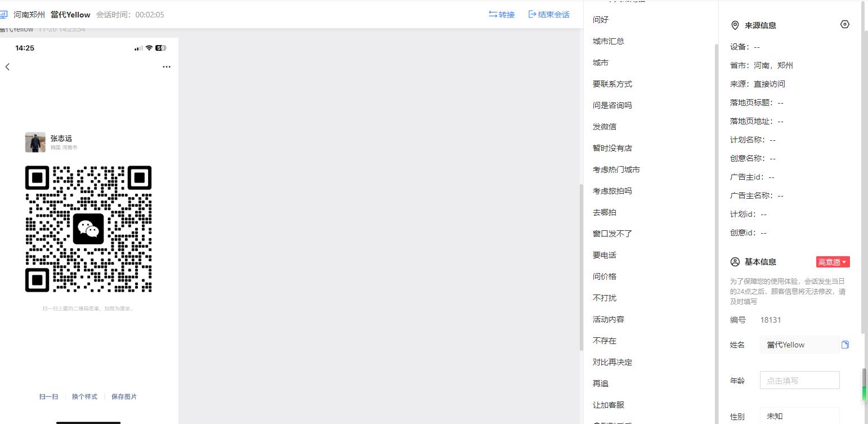This screenshot has height=424, width=868.
Task: Select the 城市 quick reply
Action: click(601, 63)
